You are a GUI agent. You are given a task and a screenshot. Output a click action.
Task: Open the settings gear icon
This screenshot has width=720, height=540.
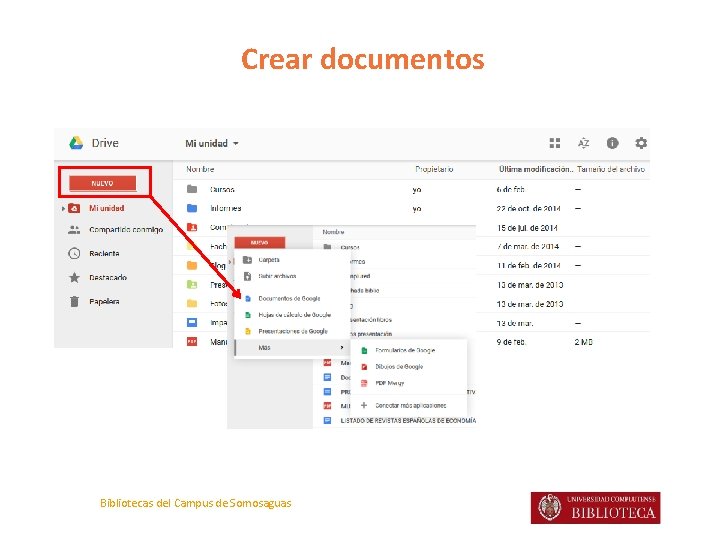tap(641, 143)
